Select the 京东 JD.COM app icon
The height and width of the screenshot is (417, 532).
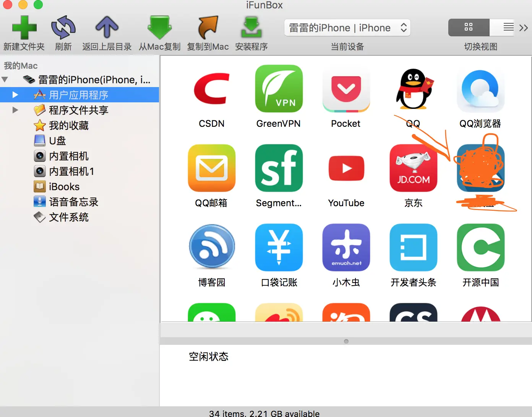tap(414, 168)
